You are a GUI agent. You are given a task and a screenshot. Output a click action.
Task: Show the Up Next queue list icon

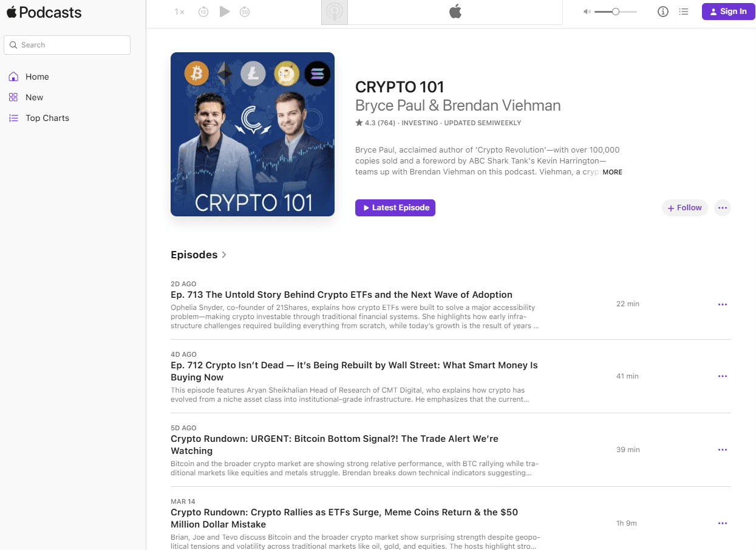(x=684, y=12)
